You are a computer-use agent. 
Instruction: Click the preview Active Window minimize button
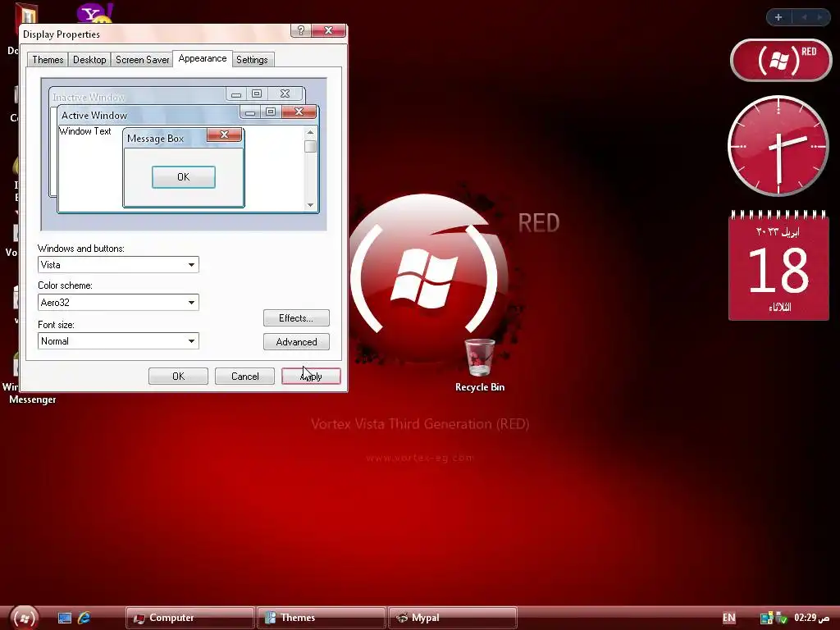(250, 112)
